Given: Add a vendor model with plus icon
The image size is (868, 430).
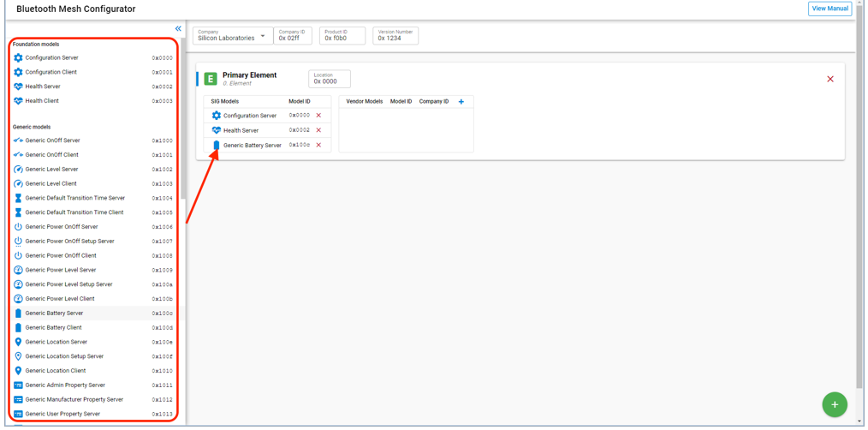Looking at the screenshot, I should coord(461,102).
